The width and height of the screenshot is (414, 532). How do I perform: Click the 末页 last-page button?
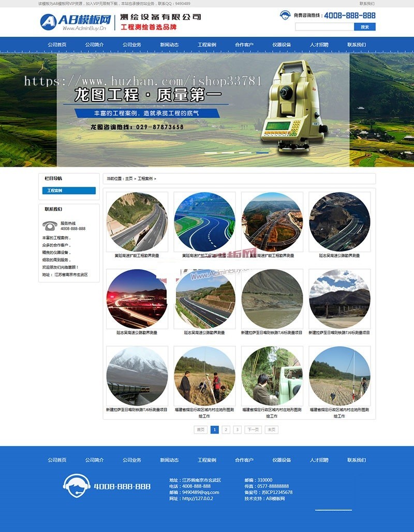pyautogui.click(x=272, y=430)
